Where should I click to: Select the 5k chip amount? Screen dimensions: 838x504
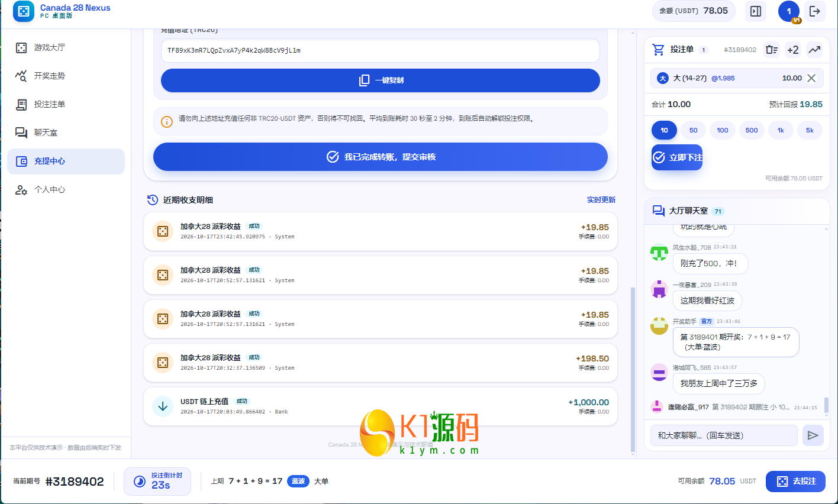[810, 130]
